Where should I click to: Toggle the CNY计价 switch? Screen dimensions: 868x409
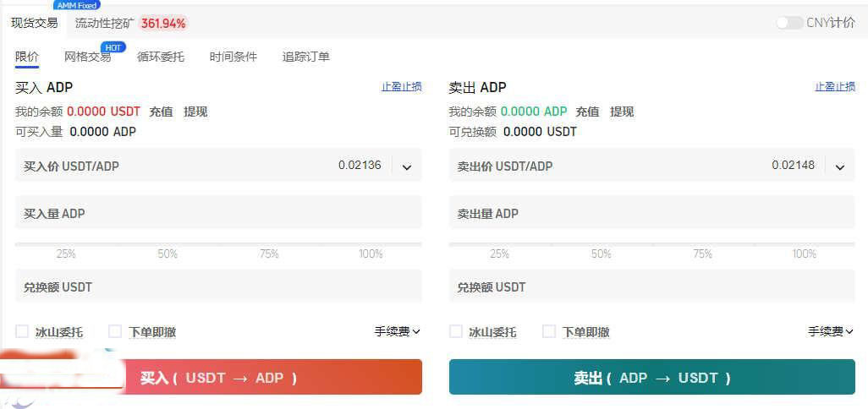(x=789, y=23)
